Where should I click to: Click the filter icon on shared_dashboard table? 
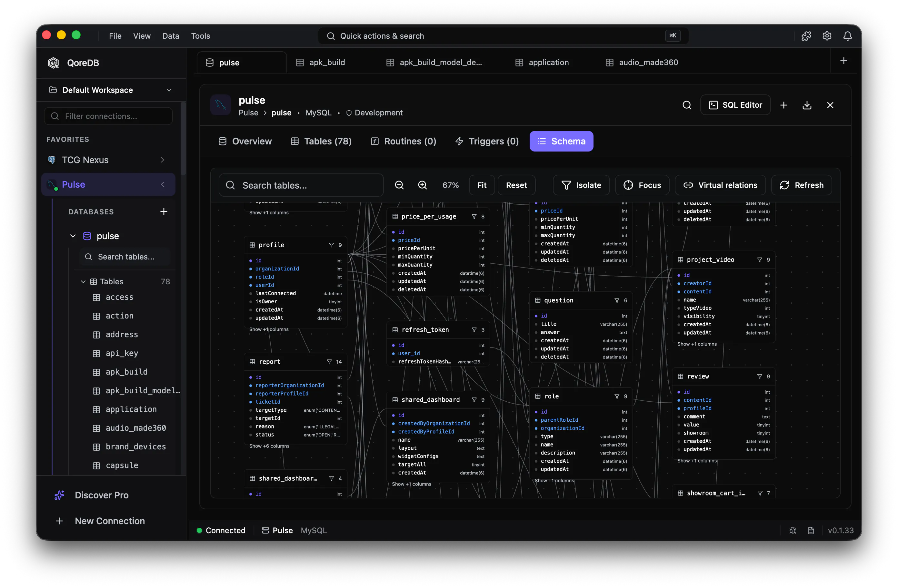click(x=474, y=400)
